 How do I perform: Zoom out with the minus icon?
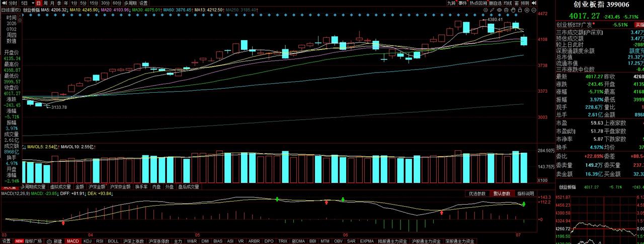click(x=534, y=10)
